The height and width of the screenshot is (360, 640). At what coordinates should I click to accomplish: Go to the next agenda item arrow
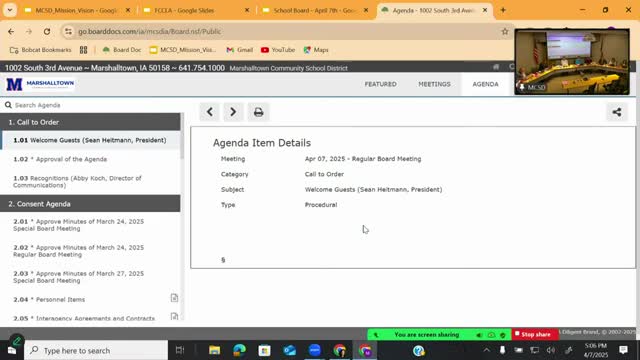(x=233, y=112)
